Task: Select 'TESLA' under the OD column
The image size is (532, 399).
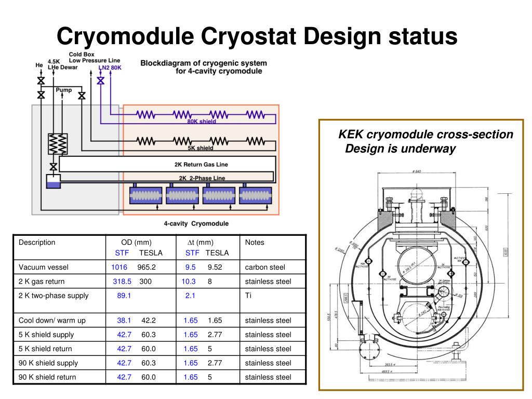Action: (151, 253)
